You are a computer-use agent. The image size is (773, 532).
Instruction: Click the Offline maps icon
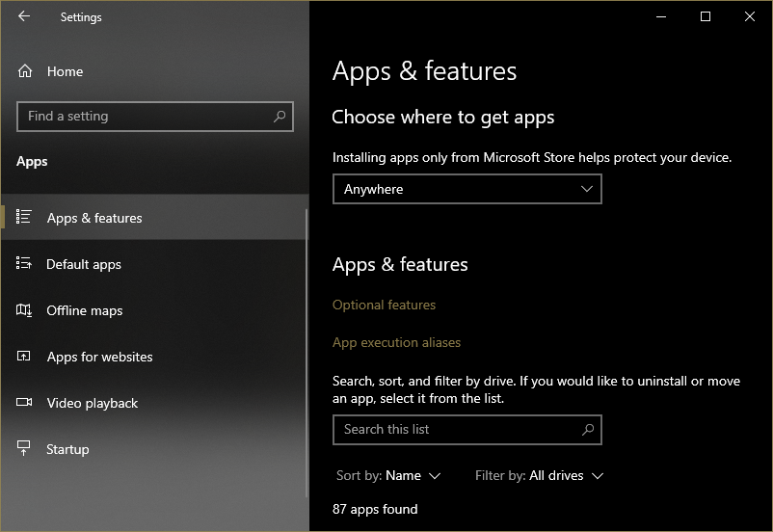(x=24, y=310)
